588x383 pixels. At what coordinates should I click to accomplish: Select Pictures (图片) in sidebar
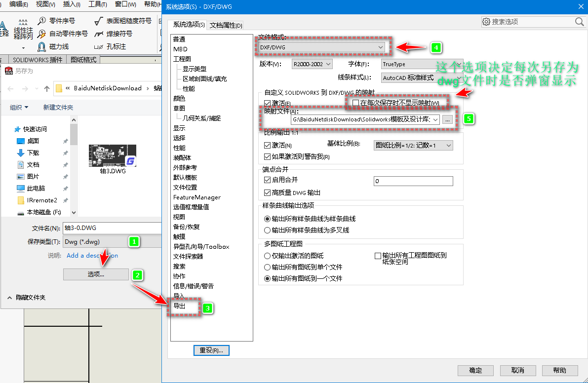coord(33,177)
